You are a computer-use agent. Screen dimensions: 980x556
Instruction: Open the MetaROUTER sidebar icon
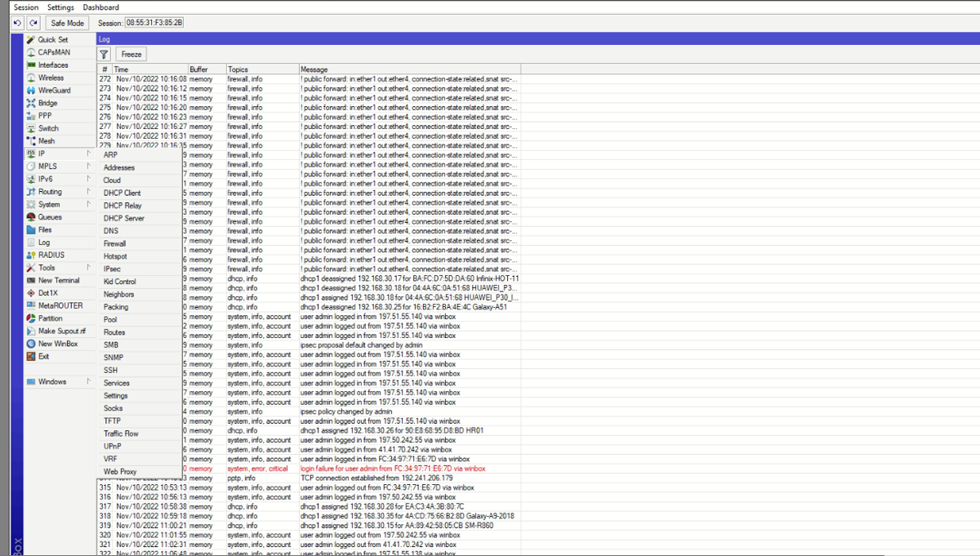click(x=30, y=305)
